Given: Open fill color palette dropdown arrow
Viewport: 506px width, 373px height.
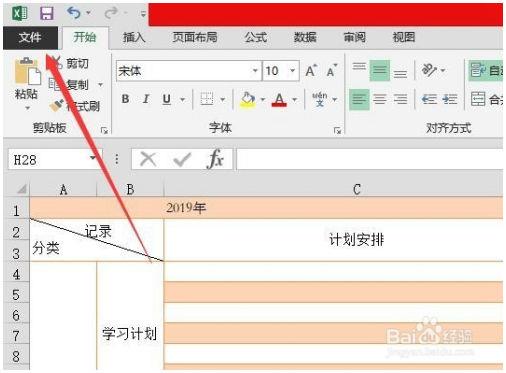Looking at the screenshot, I should click(x=263, y=99).
